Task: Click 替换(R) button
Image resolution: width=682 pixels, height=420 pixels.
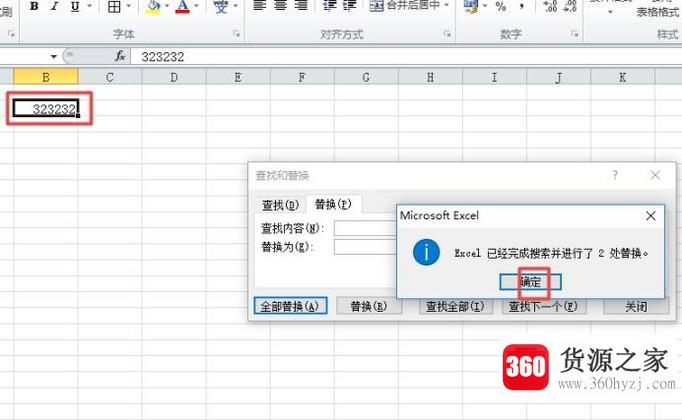Action: [369, 306]
